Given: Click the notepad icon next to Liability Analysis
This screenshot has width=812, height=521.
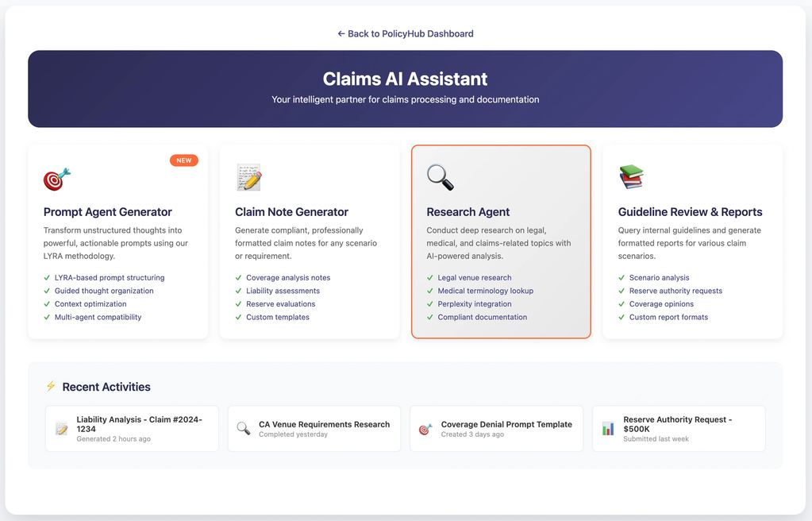Looking at the screenshot, I should tap(61, 429).
